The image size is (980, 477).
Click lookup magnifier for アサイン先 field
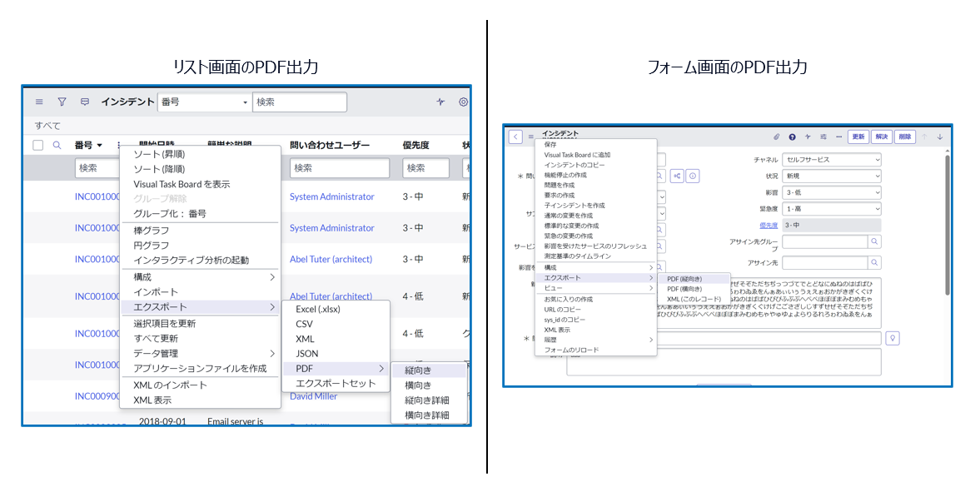coord(875,262)
